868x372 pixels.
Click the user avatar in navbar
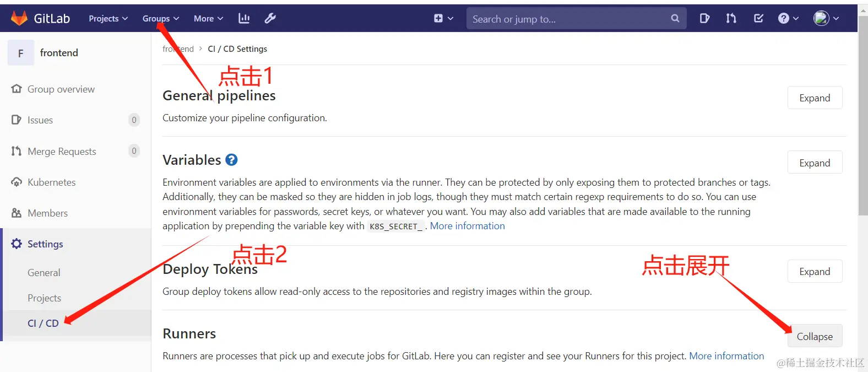tap(821, 18)
